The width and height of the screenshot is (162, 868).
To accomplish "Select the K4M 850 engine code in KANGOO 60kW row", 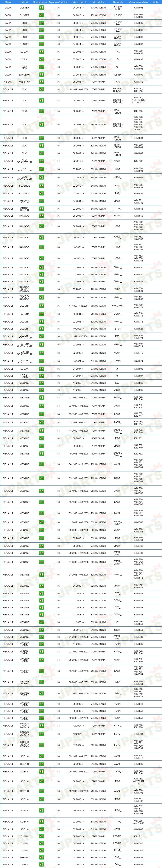I will point(138,216).
